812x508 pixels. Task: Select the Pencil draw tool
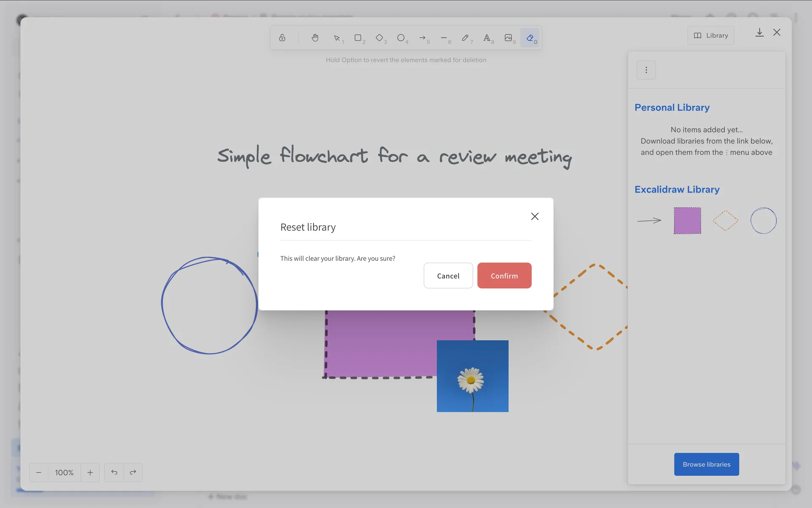(x=465, y=38)
